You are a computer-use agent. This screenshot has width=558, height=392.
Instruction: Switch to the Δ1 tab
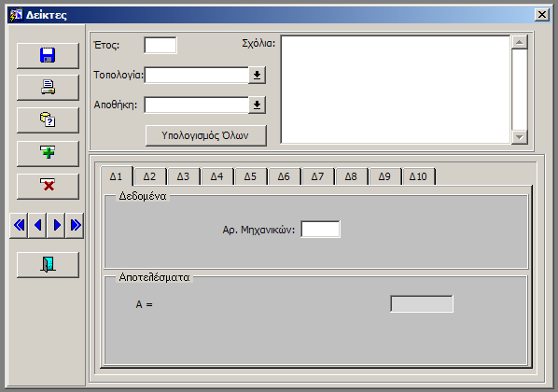pos(117,175)
